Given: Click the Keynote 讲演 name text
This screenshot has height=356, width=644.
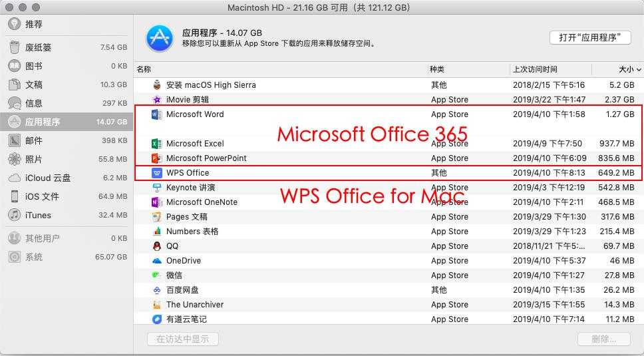Looking at the screenshot, I should (190, 188).
